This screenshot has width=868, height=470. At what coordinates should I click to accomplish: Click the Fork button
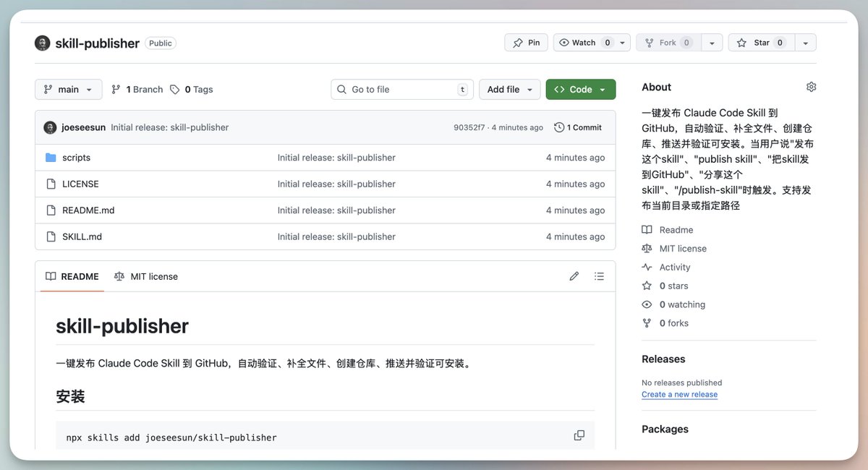[x=668, y=43]
